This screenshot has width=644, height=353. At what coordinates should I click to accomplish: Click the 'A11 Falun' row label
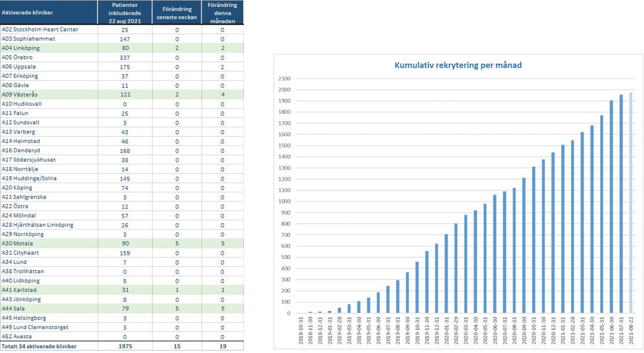[x=15, y=113]
